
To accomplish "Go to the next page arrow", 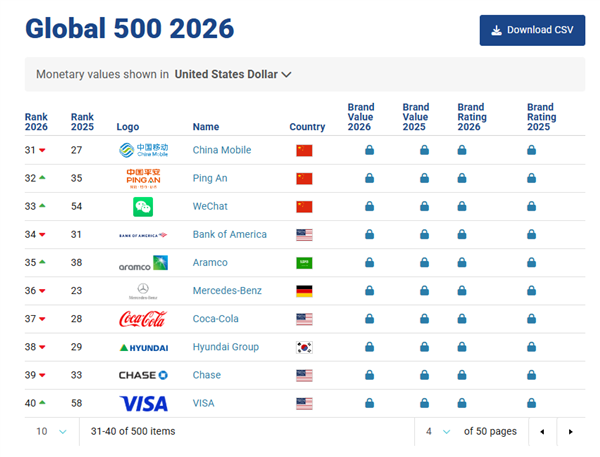I will point(570,431).
